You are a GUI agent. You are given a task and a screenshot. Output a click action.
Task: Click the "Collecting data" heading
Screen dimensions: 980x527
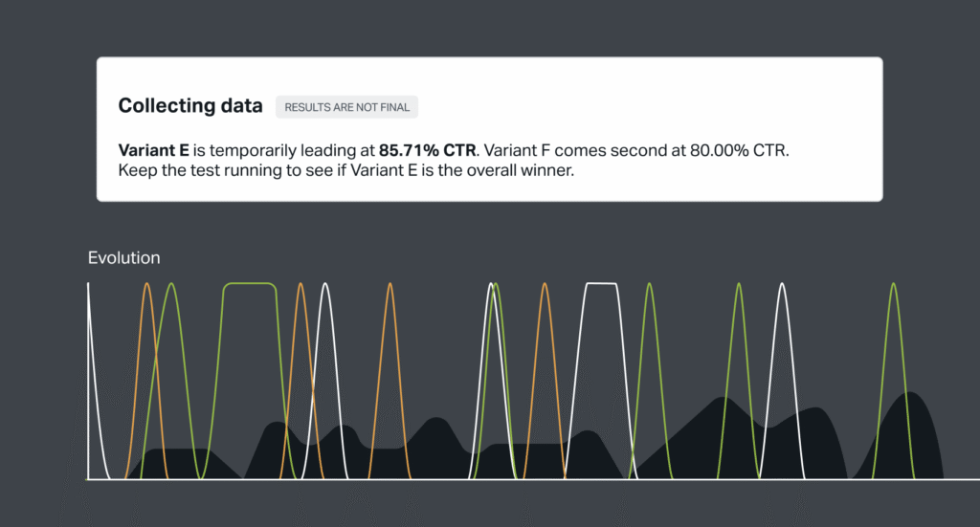(x=190, y=106)
